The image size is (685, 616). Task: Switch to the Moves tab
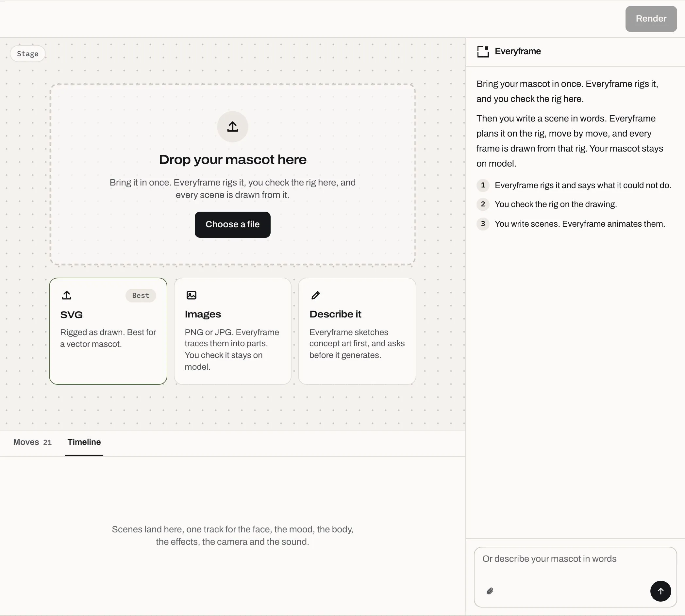click(x=32, y=442)
